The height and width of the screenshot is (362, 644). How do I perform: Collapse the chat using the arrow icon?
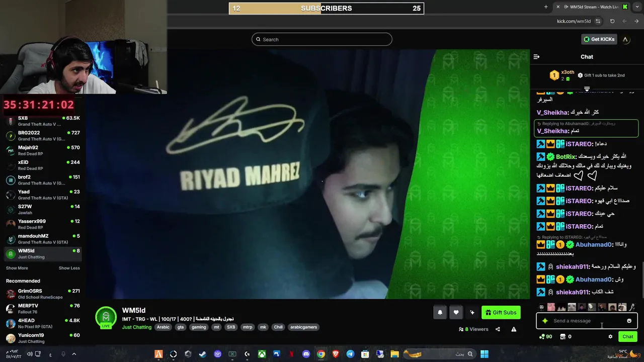[536, 57]
